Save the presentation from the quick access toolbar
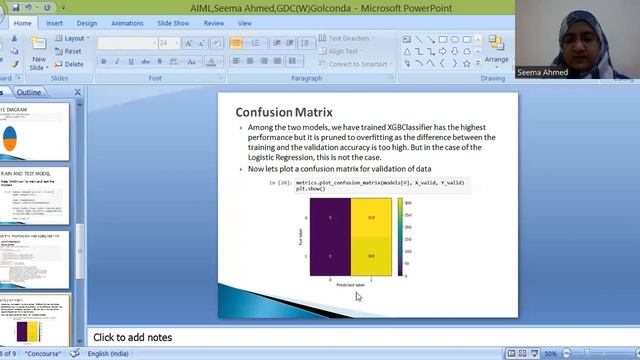 coord(16,7)
